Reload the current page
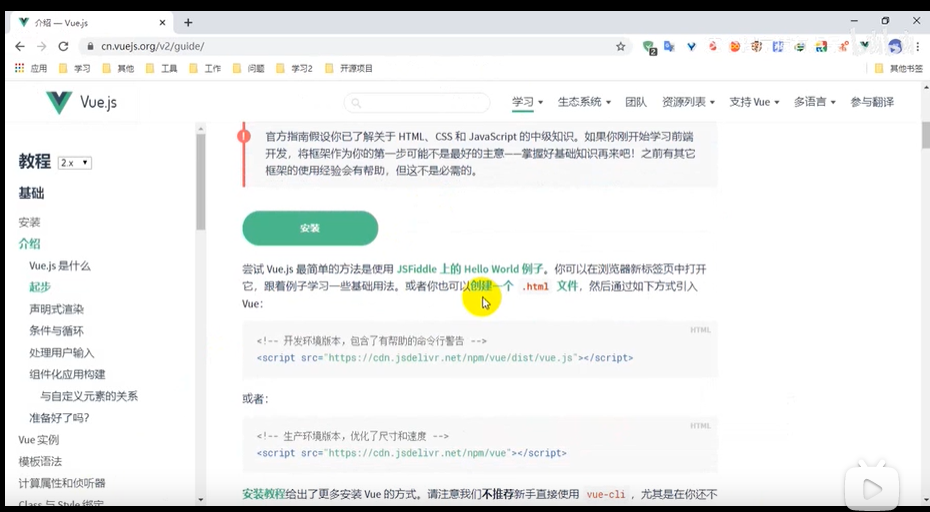 coord(63,46)
